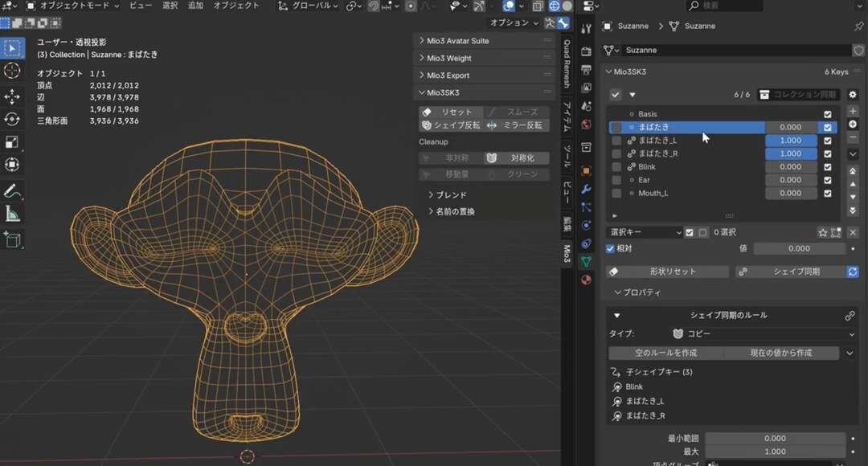This screenshot has height=466, width=868.
Task: Click the shape key settings gear icon
Action: pos(853,95)
